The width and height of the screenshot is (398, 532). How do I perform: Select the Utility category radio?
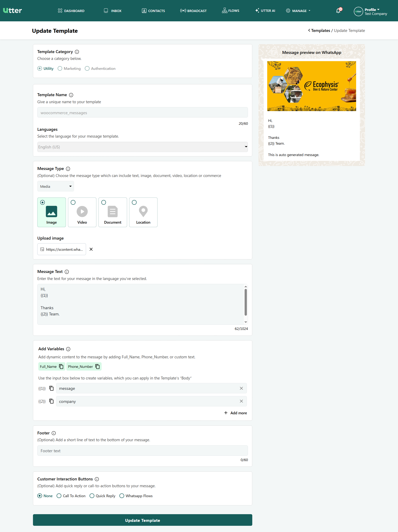[x=40, y=69]
